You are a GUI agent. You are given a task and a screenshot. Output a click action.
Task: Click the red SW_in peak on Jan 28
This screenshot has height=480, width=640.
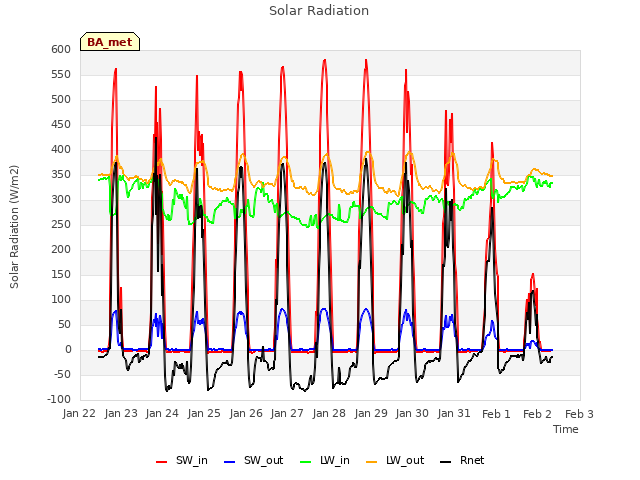[324, 60]
